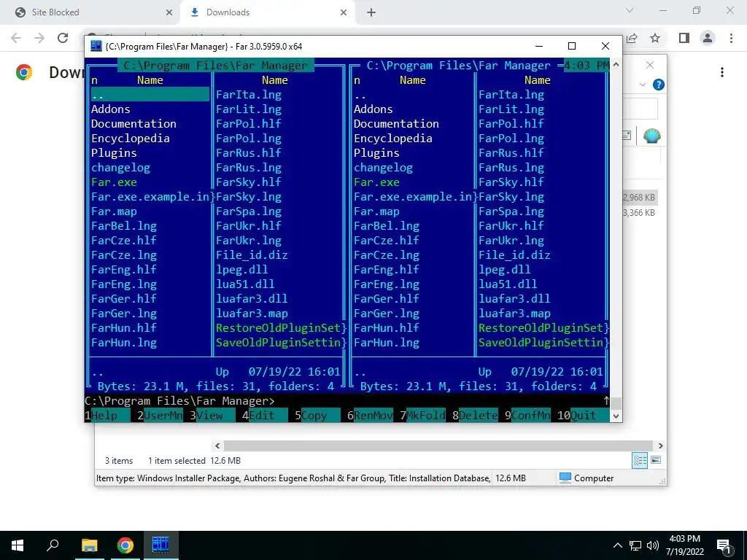This screenshot has width=747, height=560.
Task: Close the Explorer window X button
Action: click(650, 65)
